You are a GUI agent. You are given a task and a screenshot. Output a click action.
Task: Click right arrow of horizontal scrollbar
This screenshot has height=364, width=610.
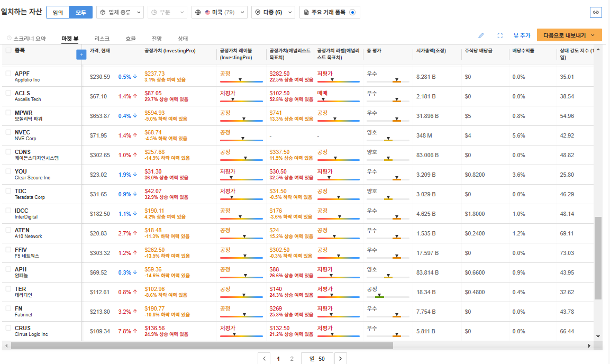tap(589, 345)
